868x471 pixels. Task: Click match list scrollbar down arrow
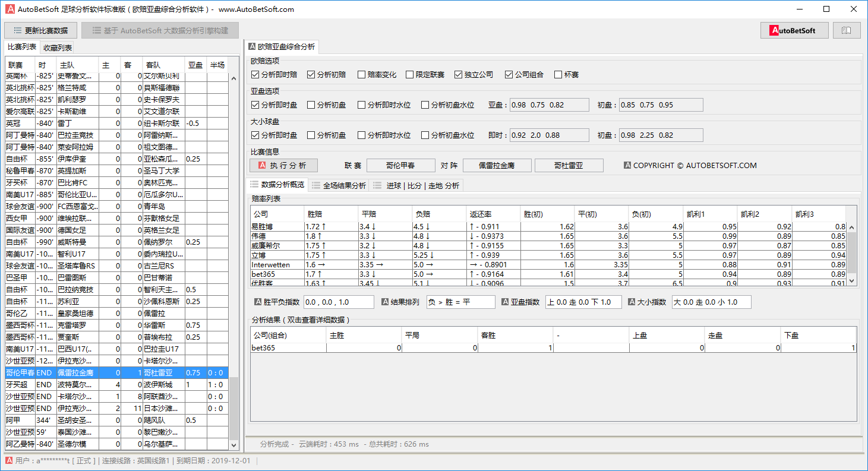pyautogui.click(x=234, y=444)
